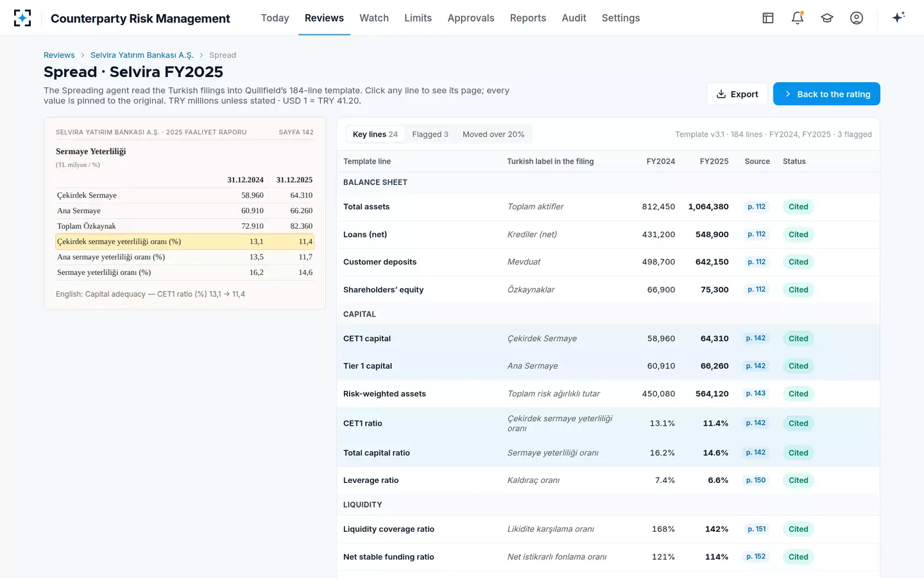Click the Cited status for Loans (net)
Viewport: 924px width, 578px height.
[798, 234]
